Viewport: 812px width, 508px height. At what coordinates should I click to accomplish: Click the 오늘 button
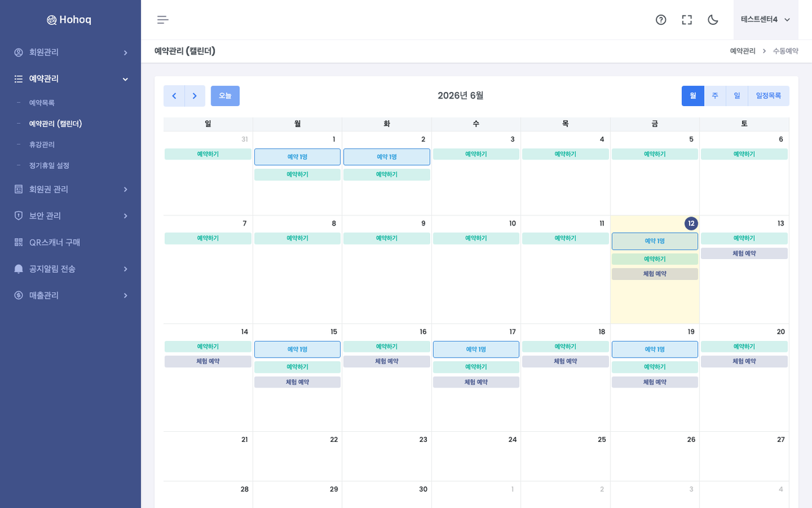click(225, 96)
